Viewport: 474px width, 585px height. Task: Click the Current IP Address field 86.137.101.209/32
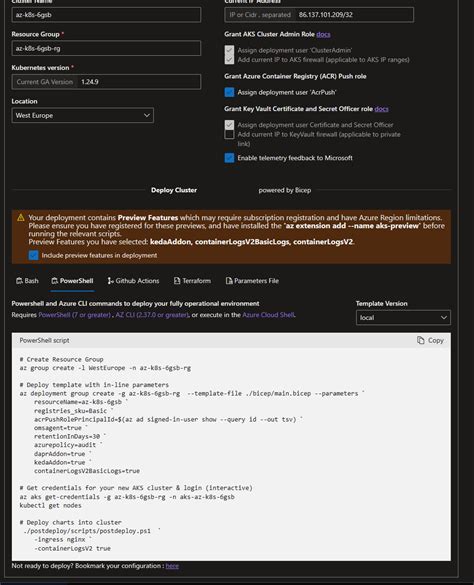319,15
